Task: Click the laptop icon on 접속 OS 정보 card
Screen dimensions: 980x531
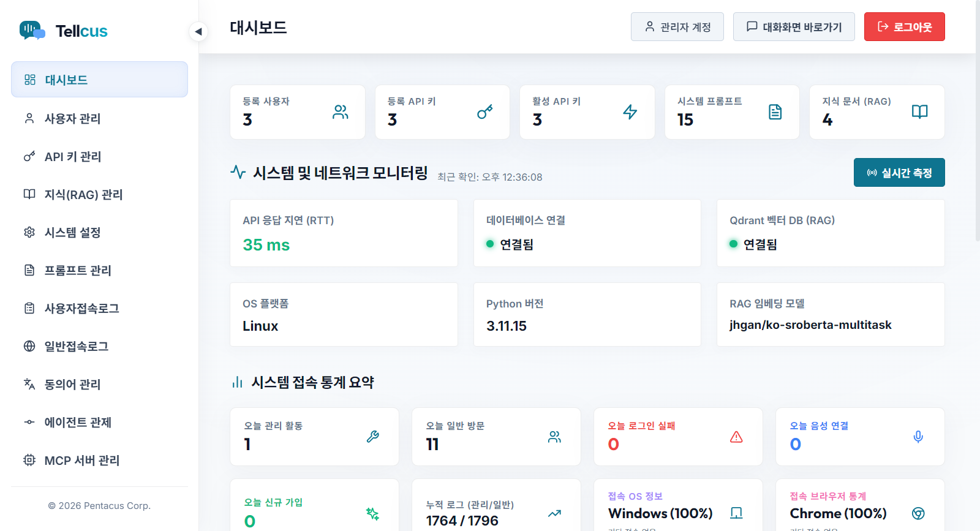Action: 736,513
